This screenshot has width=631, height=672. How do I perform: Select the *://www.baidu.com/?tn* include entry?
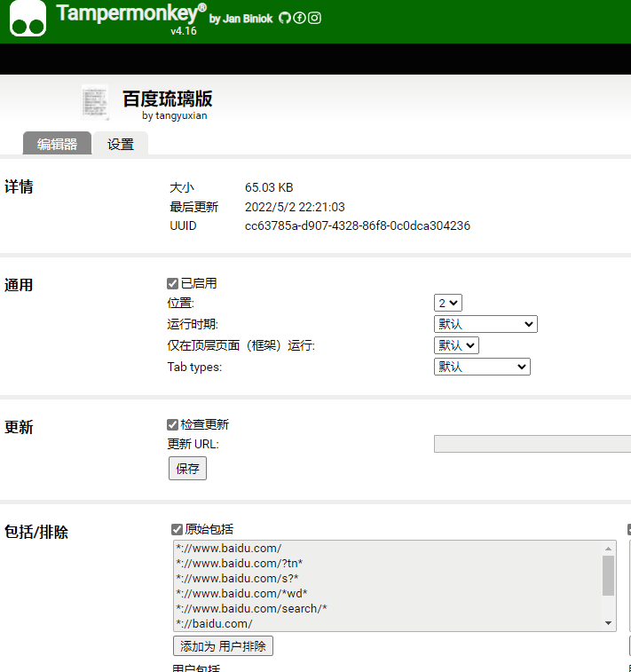pos(240,563)
